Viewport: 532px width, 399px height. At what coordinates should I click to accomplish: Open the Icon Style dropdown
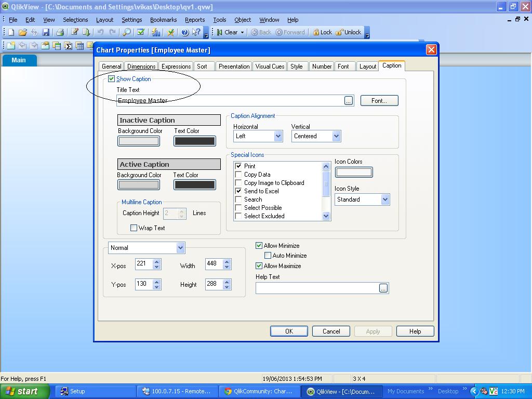[385, 199]
